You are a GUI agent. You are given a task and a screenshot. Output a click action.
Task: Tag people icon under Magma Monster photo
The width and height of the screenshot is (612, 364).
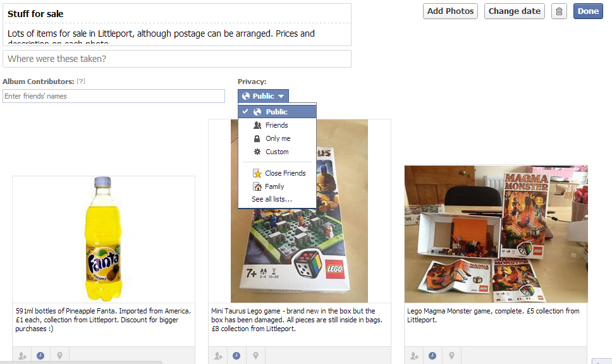click(414, 355)
